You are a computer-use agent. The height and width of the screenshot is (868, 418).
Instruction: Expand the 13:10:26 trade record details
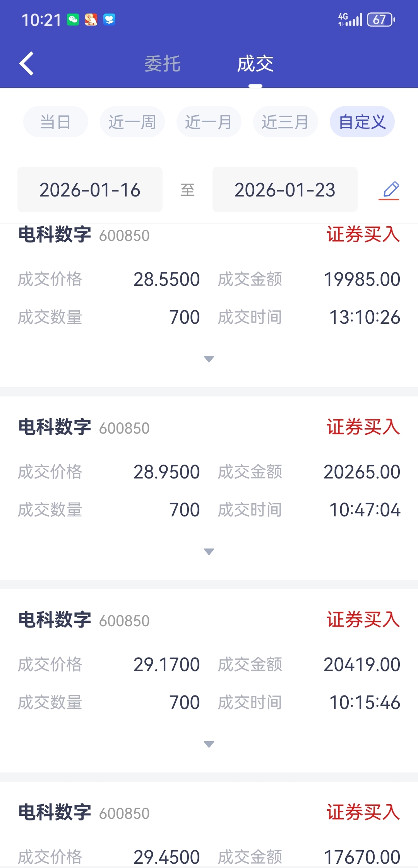(209, 359)
